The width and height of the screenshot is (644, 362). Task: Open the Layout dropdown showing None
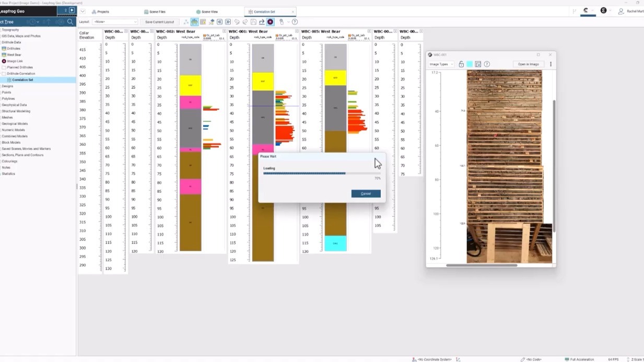[x=115, y=22]
